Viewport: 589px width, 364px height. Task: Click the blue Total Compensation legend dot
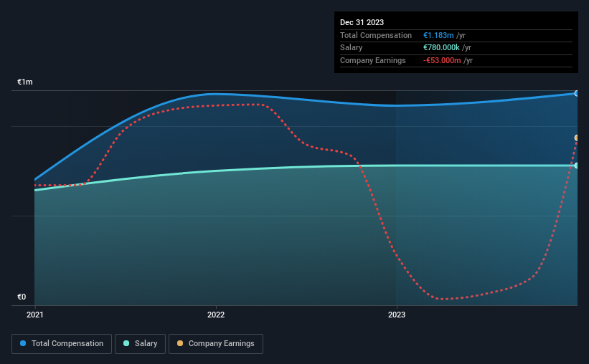coord(23,343)
